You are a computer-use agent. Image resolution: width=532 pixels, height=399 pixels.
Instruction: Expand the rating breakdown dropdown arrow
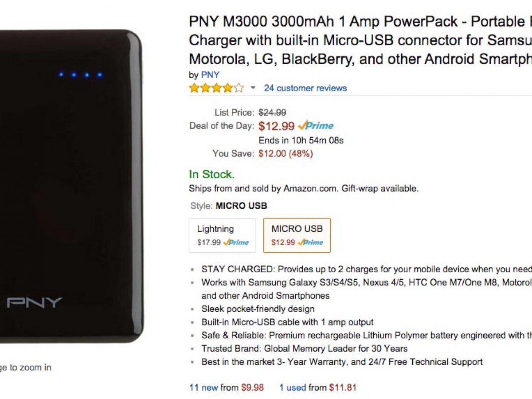[x=253, y=88]
